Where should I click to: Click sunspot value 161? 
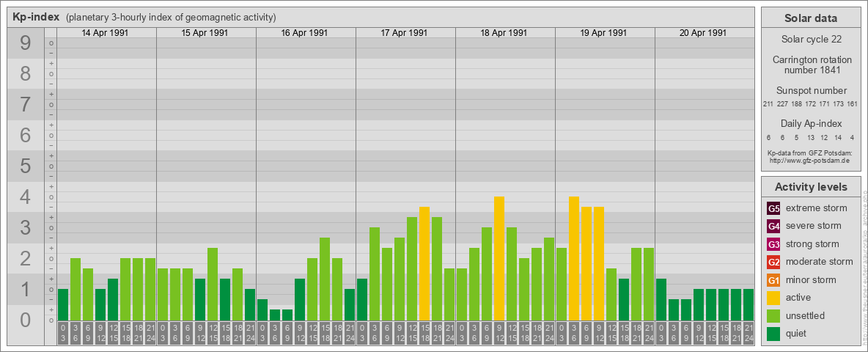(853, 104)
